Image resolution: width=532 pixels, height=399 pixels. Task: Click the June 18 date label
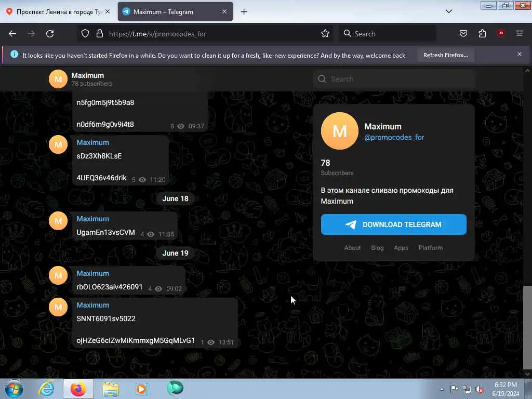(x=175, y=198)
